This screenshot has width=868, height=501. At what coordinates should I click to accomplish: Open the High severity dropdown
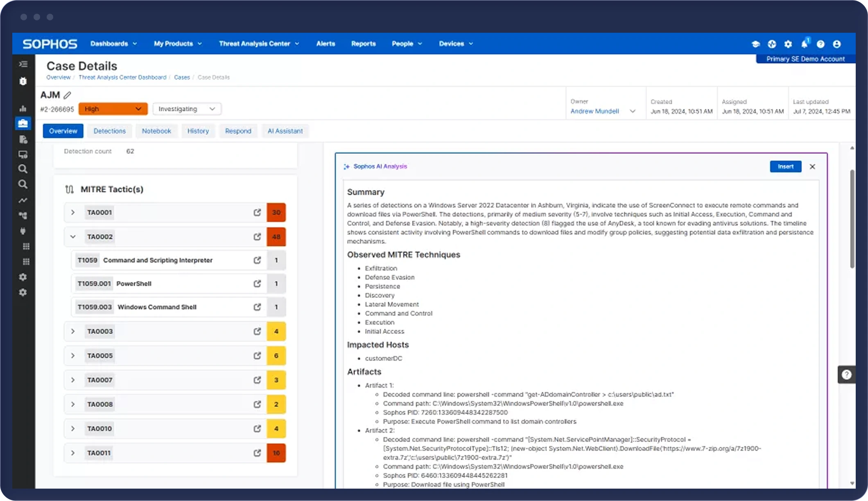(x=113, y=109)
